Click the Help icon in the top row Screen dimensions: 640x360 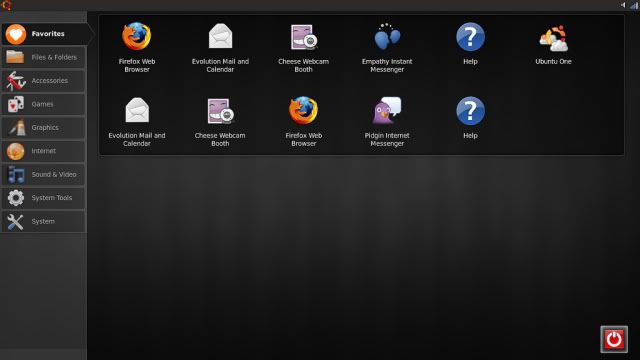470,44
